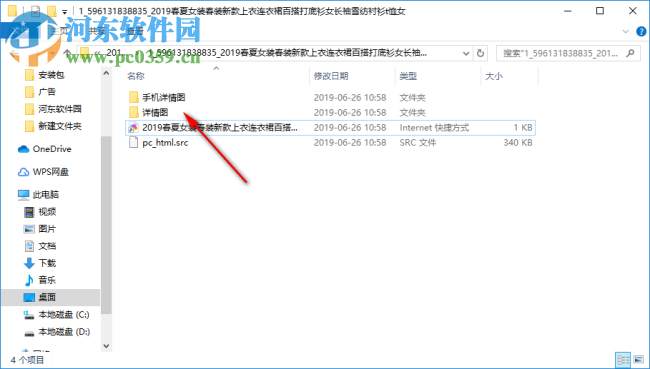
Task: Click the 340 KB size cell
Action: click(518, 143)
